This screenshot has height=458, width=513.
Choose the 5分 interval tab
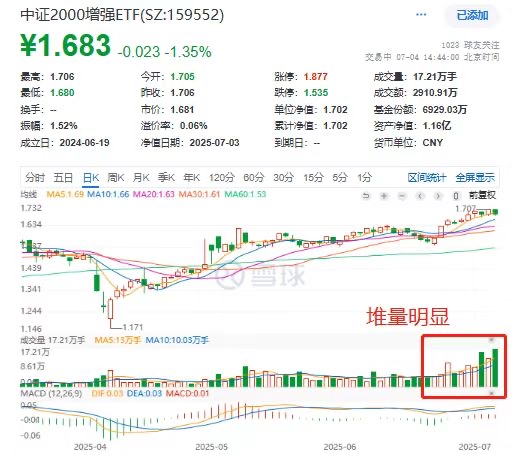point(340,177)
